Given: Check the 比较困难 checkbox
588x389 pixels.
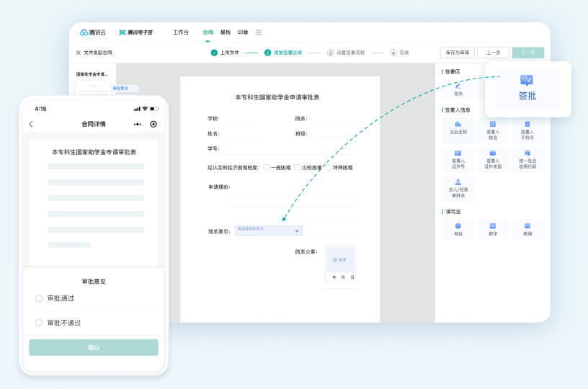Looking at the screenshot, I should [x=297, y=167].
